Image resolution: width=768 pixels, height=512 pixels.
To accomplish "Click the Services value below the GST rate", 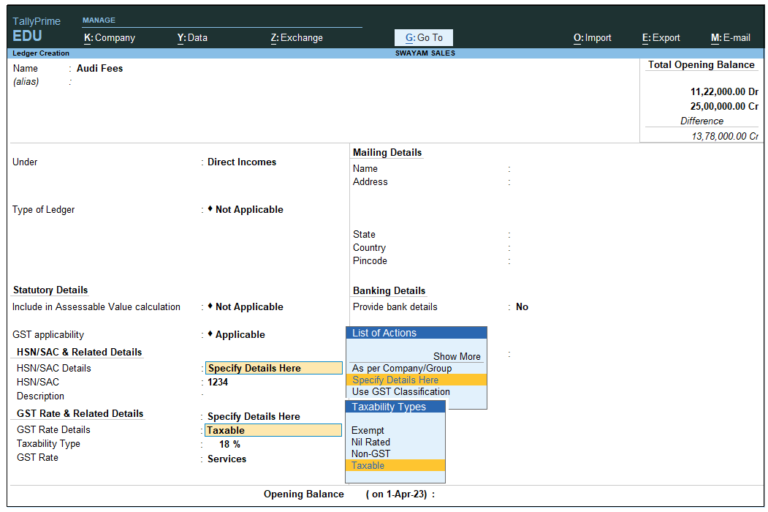I will tap(227, 459).
